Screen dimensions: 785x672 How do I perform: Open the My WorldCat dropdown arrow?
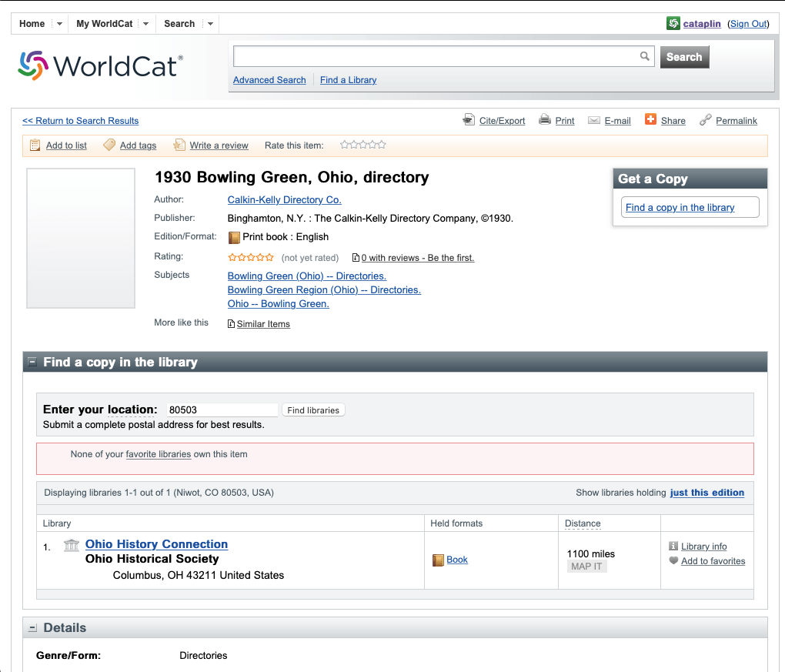coord(145,24)
